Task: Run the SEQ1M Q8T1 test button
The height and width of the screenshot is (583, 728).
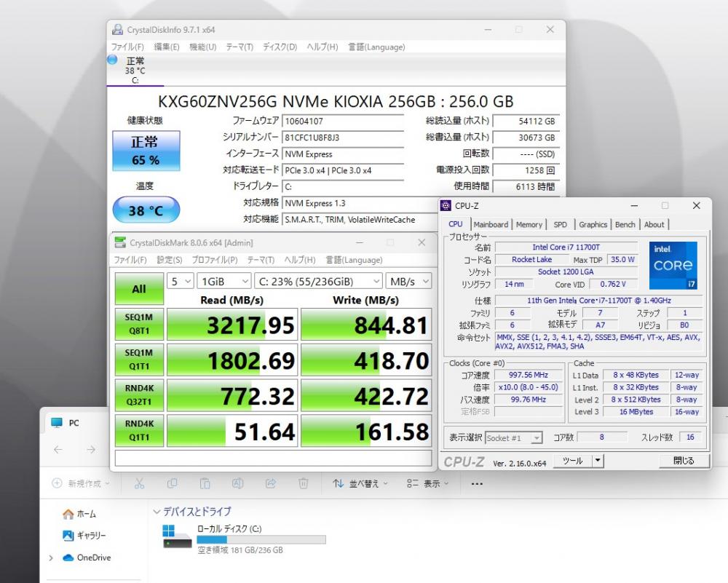Action: tap(139, 324)
